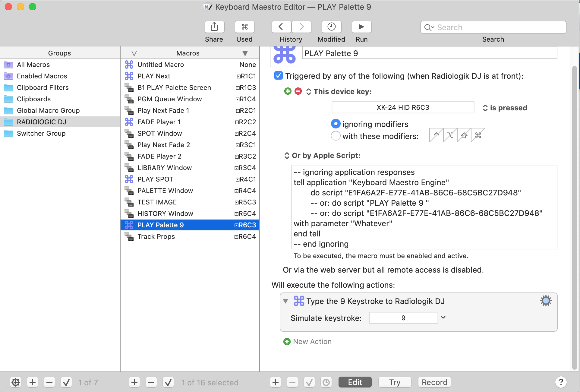
Task: Select the Clipboards group
Action: pyautogui.click(x=60, y=99)
